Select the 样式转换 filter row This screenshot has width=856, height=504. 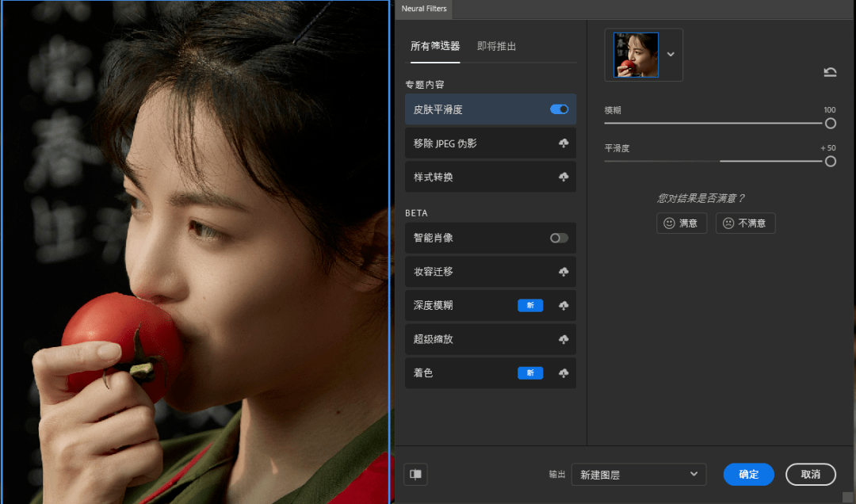tap(491, 177)
